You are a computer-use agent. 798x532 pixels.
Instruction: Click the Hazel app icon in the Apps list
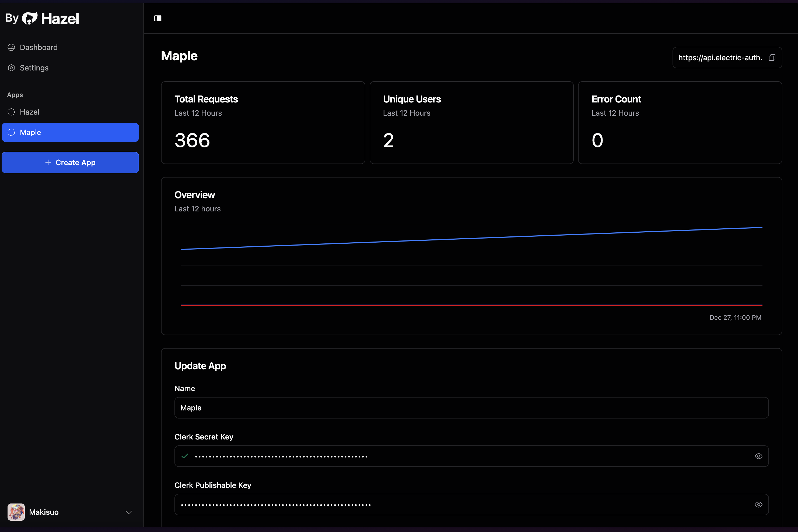coord(12,112)
